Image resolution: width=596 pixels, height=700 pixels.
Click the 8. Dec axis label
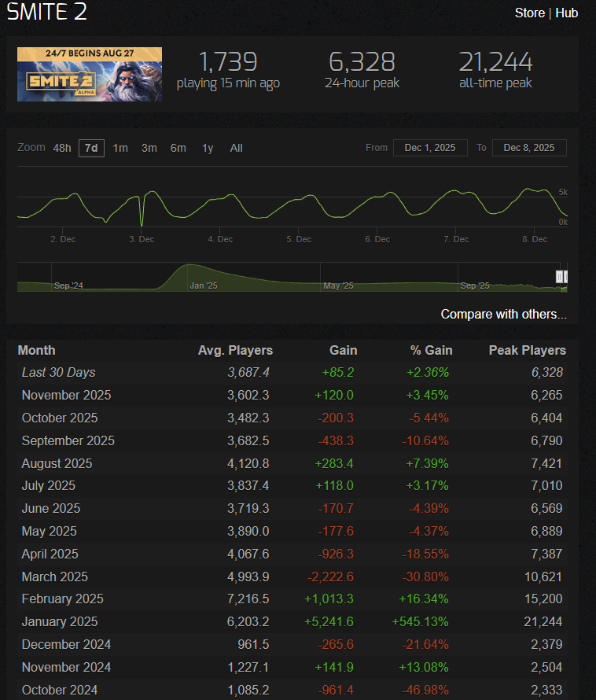coord(535,239)
